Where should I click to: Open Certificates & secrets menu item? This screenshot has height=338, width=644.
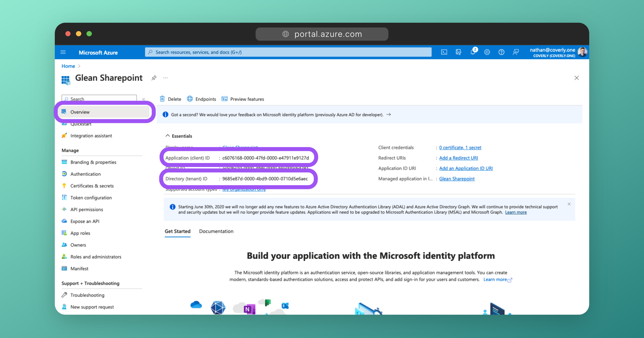(92, 186)
